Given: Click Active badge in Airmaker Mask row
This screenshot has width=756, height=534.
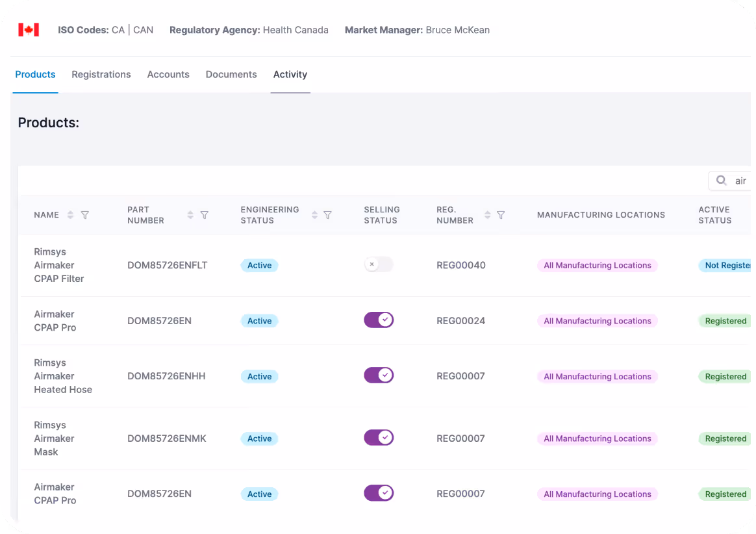Looking at the screenshot, I should pyautogui.click(x=259, y=439).
